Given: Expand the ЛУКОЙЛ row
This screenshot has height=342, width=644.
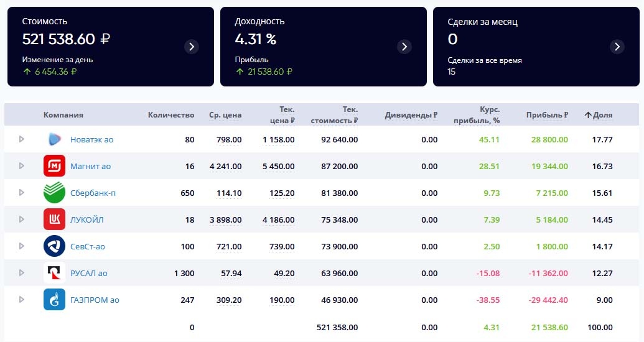Looking at the screenshot, I should (22, 220).
